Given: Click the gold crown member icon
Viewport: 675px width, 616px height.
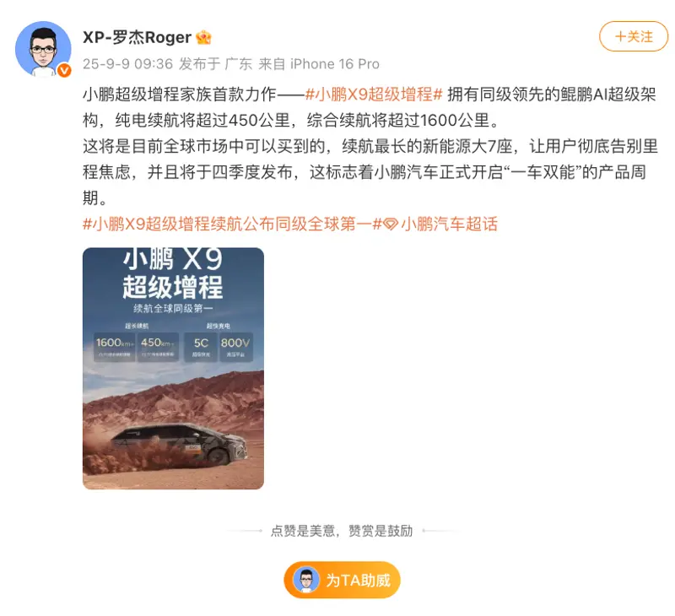Looking at the screenshot, I should pos(203,37).
